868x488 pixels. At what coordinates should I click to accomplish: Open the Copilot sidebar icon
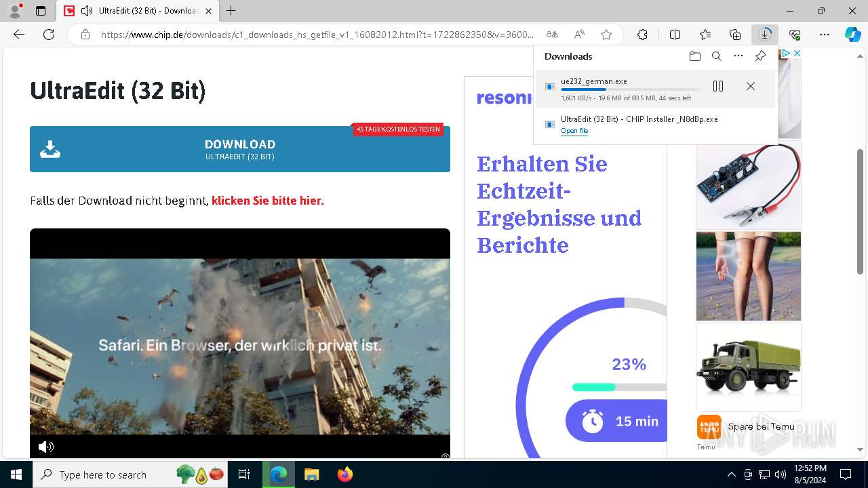point(852,35)
